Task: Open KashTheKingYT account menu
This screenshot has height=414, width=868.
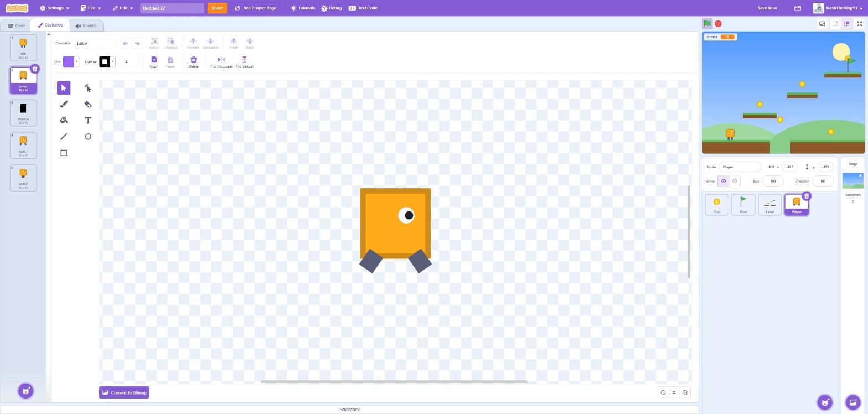Action: click(837, 8)
